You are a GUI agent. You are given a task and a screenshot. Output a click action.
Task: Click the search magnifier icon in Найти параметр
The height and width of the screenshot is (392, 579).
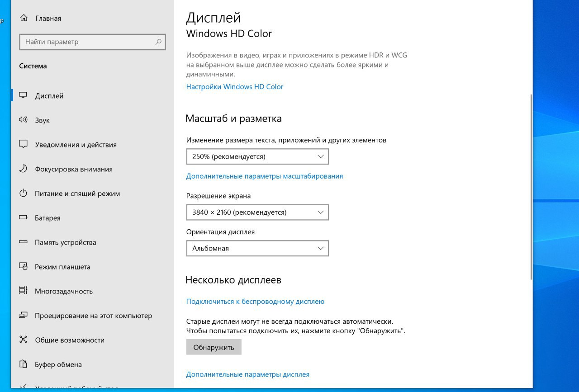pyautogui.click(x=158, y=42)
